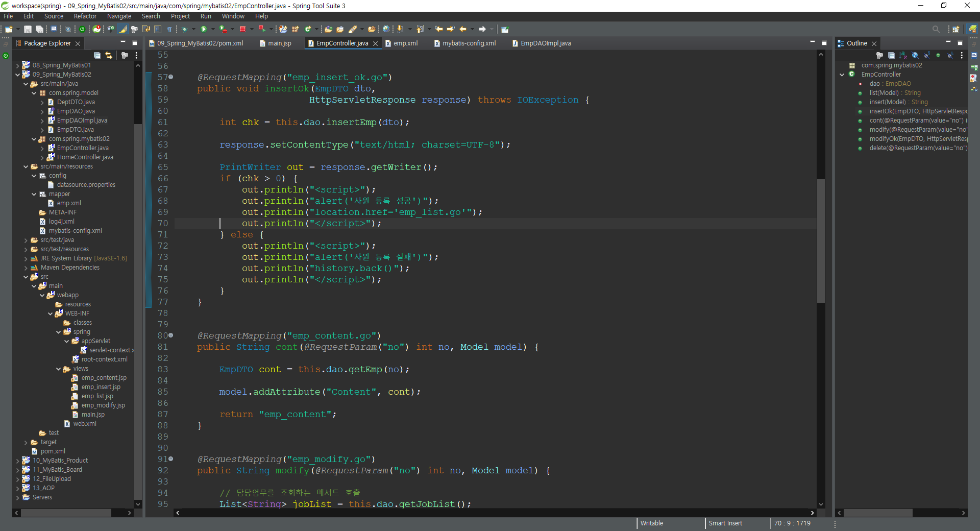980x531 pixels.
Task: Click the Last Edit Location arrow icon
Action: click(x=439, y=29)
